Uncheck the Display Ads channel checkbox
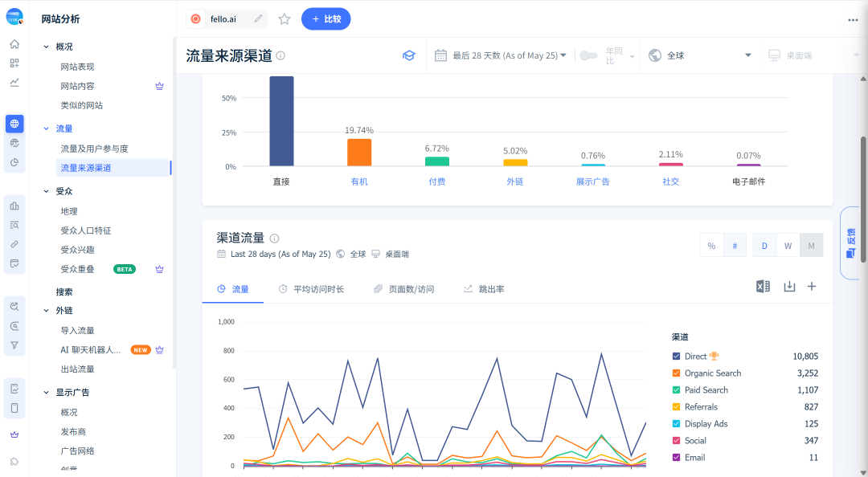The height and width of the screenshot is (477, 868). tap(676, 424)
